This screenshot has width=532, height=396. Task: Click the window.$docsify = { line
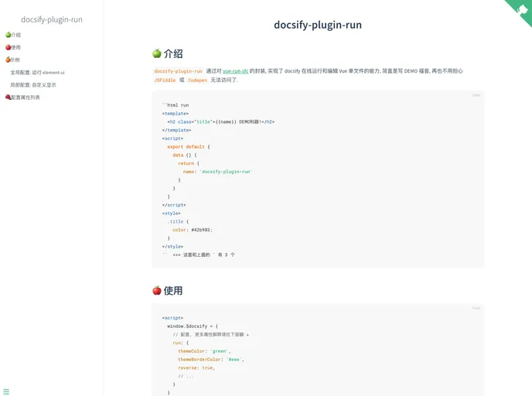pyautogui.click(x=193, y=326)
